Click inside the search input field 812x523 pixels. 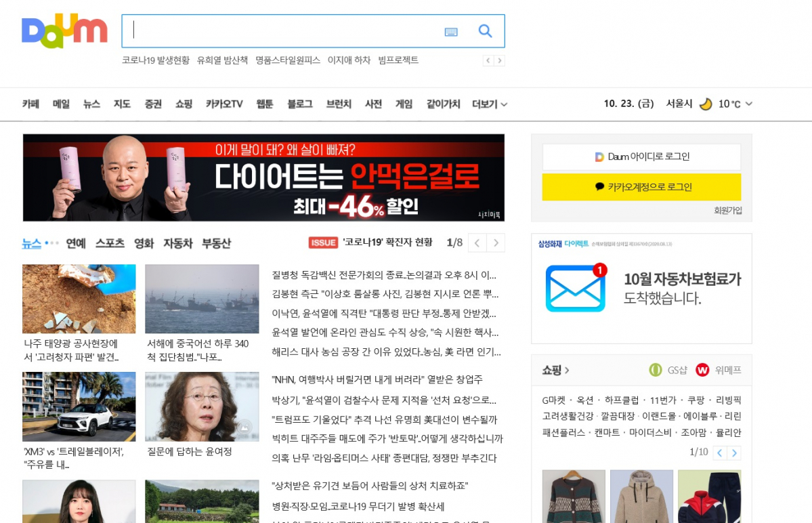271,30
